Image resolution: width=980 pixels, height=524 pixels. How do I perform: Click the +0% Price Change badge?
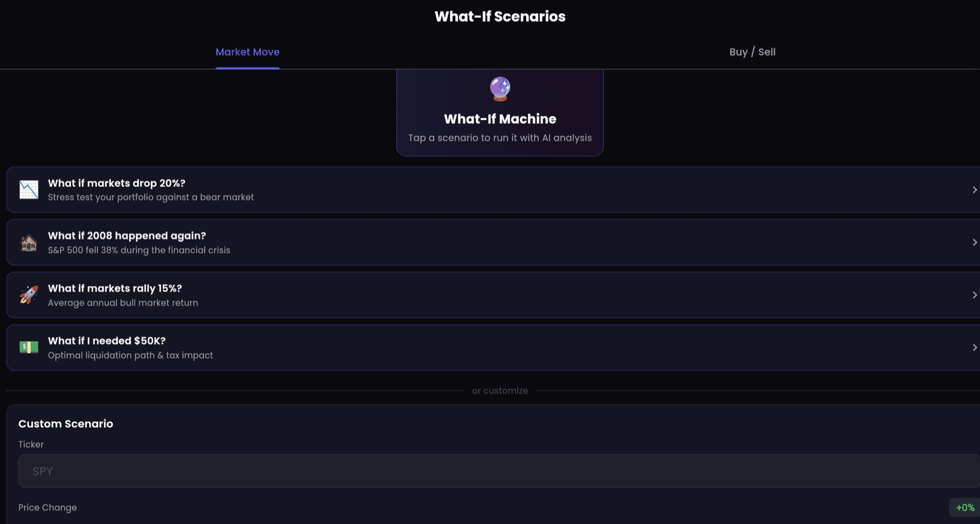tap(965, 507)
